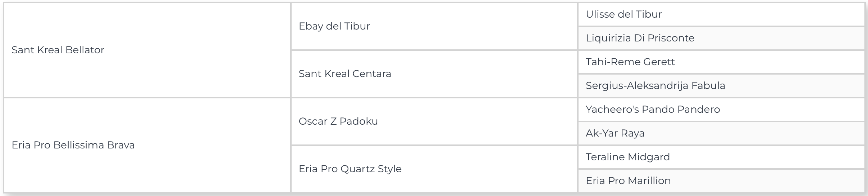
Task: Select the Oscar Z Padoku cell
Action: tap(338, 121)
